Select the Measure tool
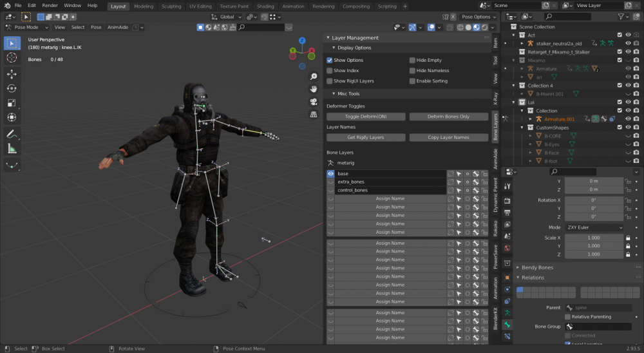Viewport: 644px width, 353px height. [12, 149]
